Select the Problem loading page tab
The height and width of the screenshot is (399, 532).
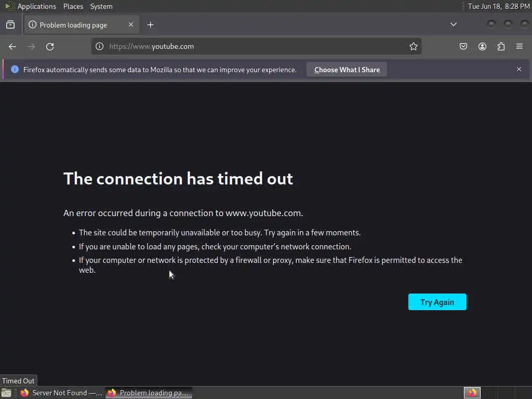(x=82, y=25)
